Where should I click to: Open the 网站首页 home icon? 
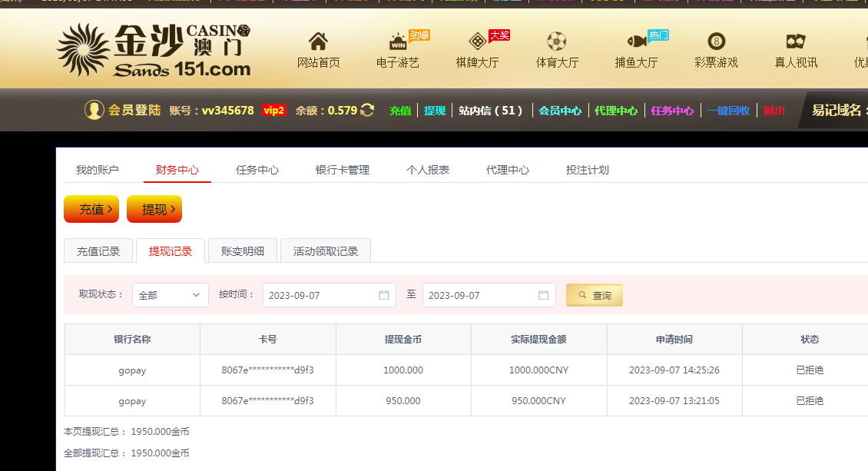tap(318, 41)
